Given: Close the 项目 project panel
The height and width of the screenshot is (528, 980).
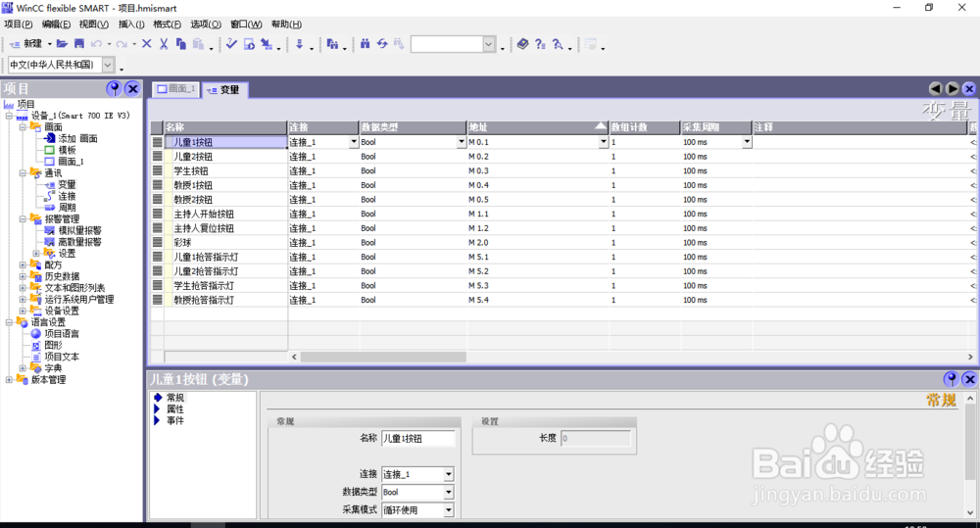Looking at the screenshot, I should pos(132,89).
